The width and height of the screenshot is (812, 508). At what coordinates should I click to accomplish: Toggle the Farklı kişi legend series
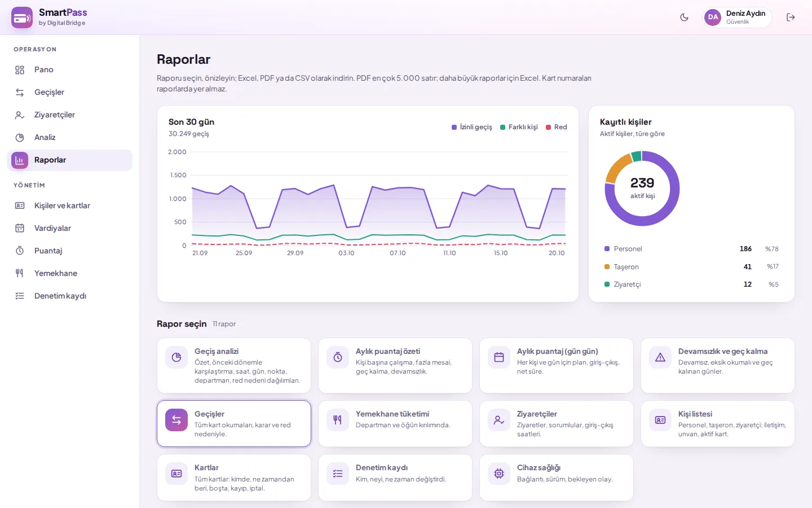(x=519, y=128)
